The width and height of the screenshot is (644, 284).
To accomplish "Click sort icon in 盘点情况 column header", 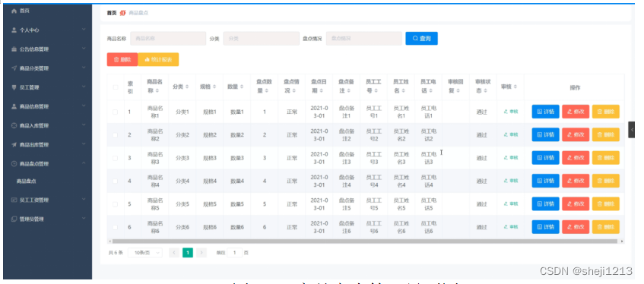I will [x=294, y=90].
